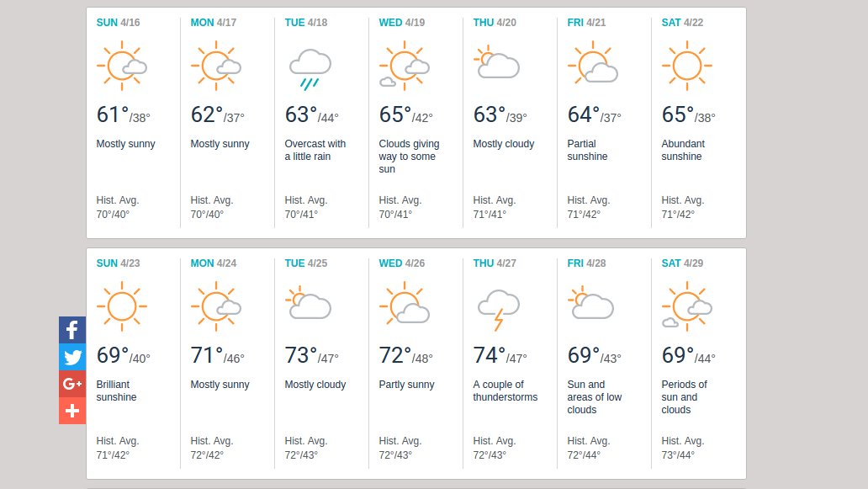This screenshot has height=489, width=868.
Task: Click the 74° high temperature on Thursday 4/27
Action: (x=490, y=356)
